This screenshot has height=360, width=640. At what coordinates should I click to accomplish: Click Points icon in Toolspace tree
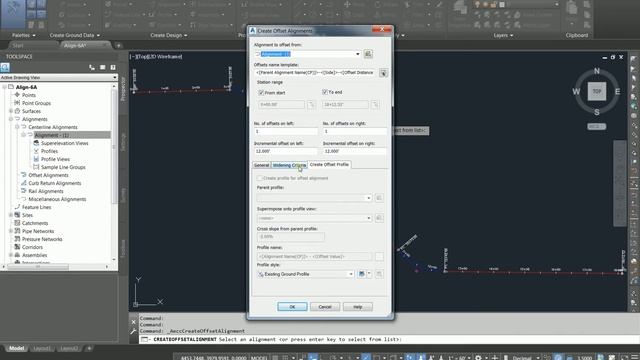pos(17,95)
